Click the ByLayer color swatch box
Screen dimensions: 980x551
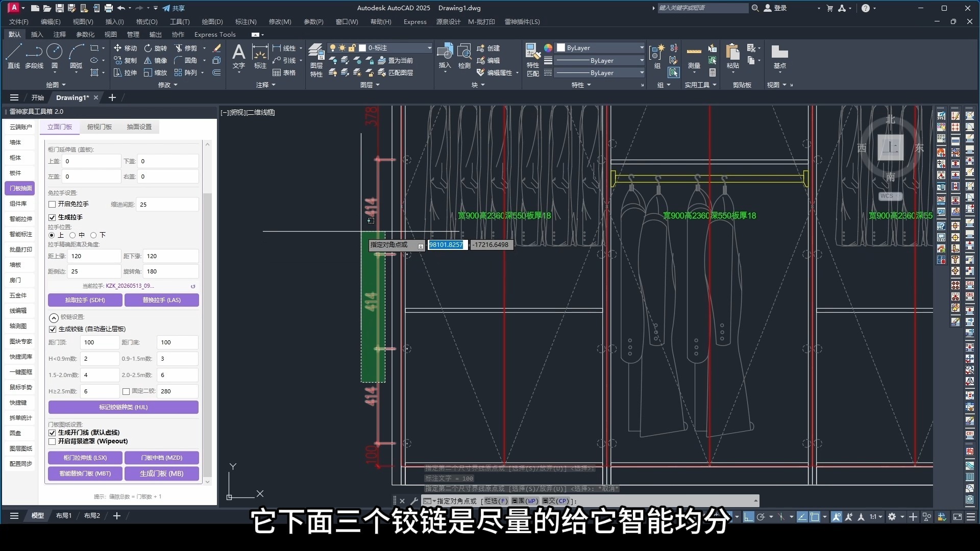point(561,48)
